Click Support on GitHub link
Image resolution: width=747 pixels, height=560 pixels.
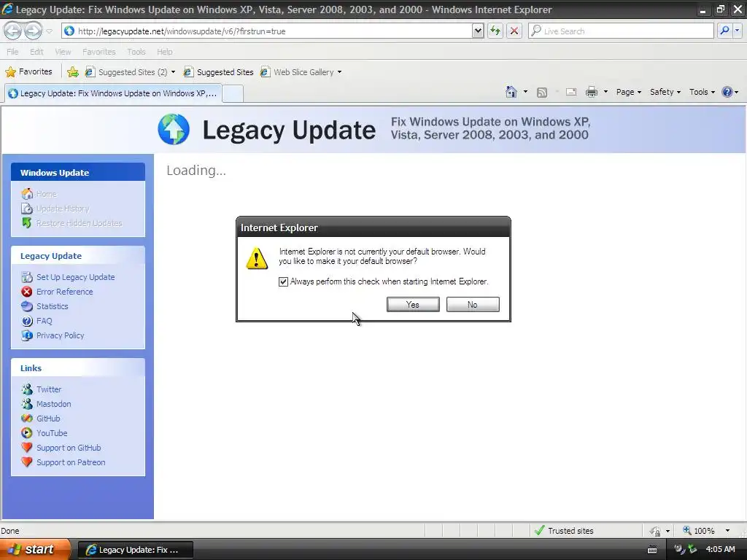(x=69, y=448)
